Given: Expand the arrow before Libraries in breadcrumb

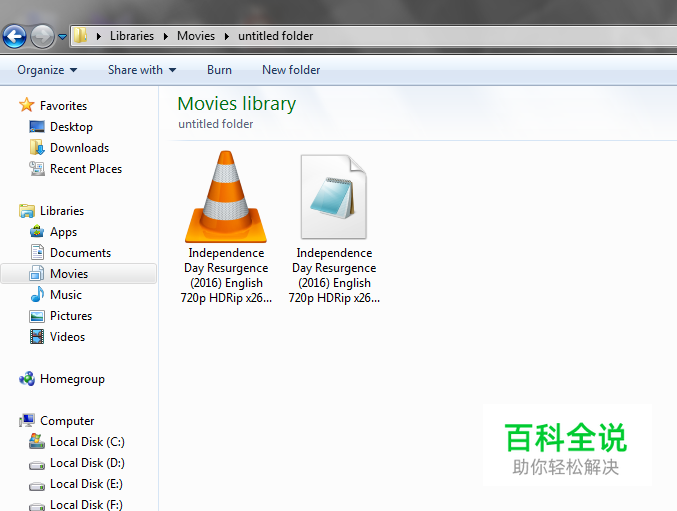Looking at the screenshot, I should pos(99,36).
